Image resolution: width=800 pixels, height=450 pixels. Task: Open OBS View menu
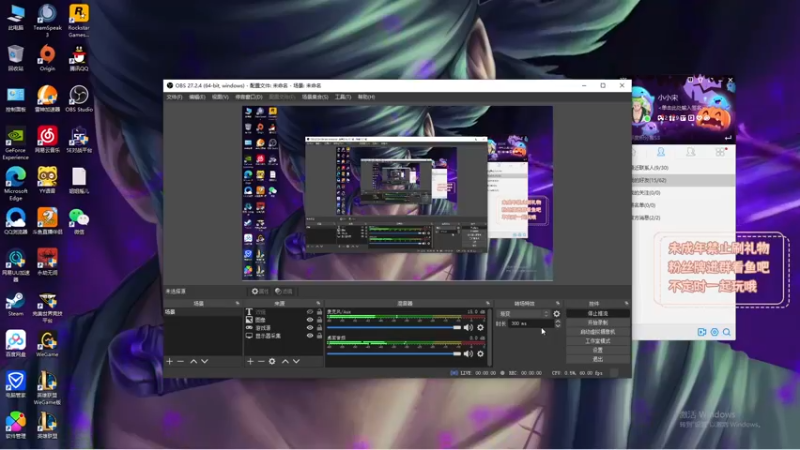[x=220, y=97]
